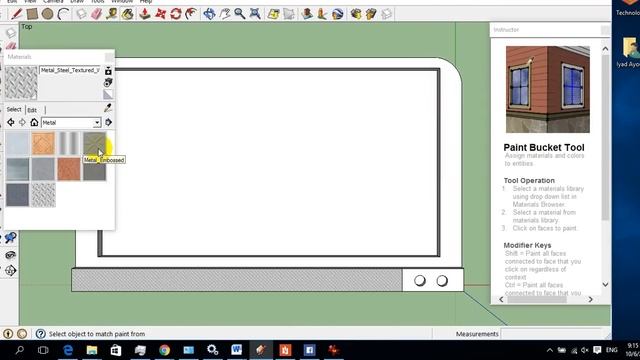Choose the dark slate blue swatch
The width and height of the screenshot is (640, 360).
pyautogui.click(x=18, y=195)
